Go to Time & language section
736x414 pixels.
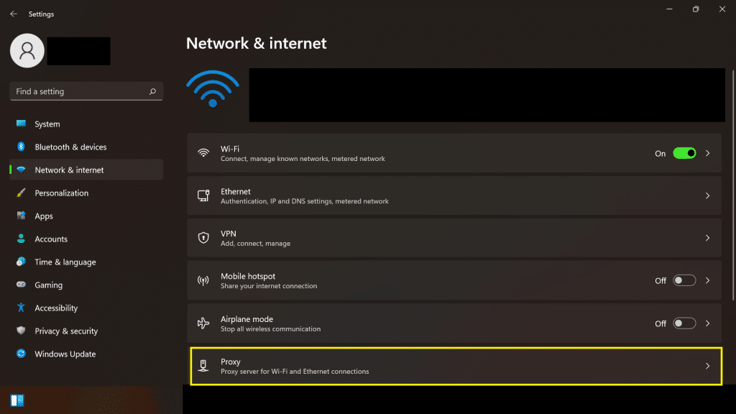coord(65,262)
